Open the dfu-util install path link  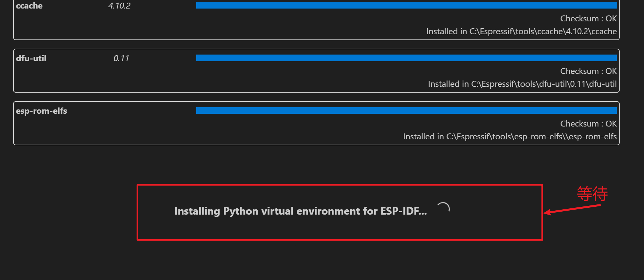(x=522, y=84)
